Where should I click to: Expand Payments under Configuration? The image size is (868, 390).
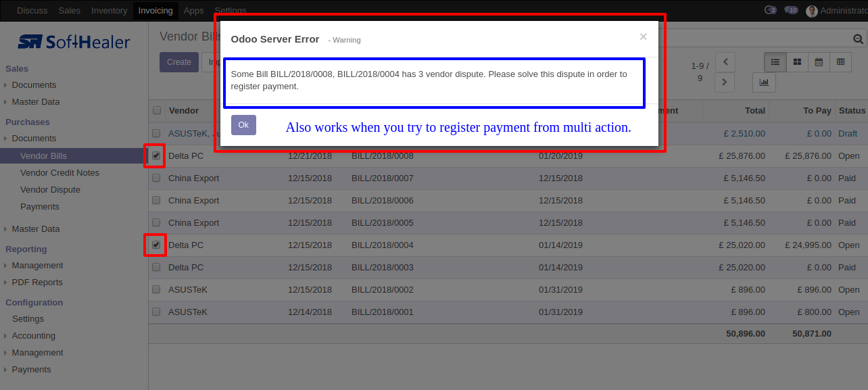pyautogui.click(x=31, y=370)
